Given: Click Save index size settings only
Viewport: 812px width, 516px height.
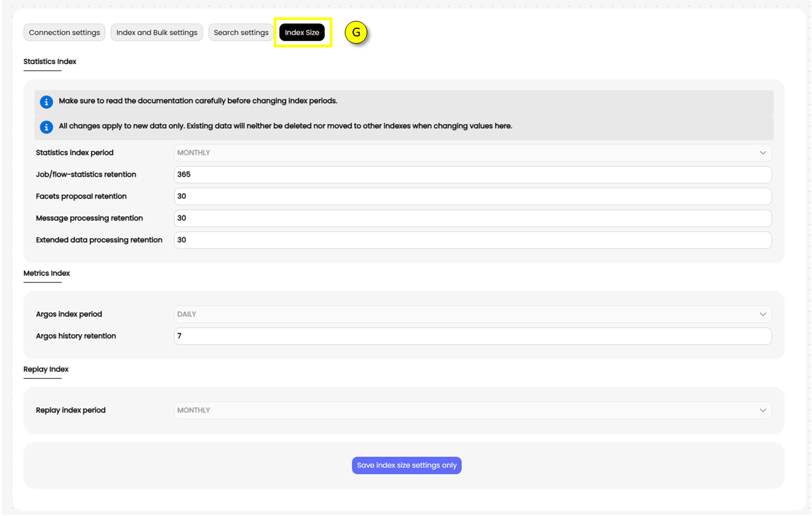Looking at the screenshot, I should point(407,465).
